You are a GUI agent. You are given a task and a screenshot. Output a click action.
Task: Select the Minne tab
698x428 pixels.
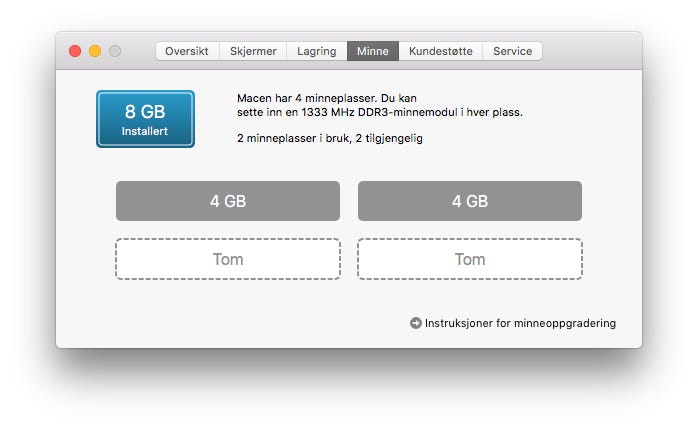point(373,51)
